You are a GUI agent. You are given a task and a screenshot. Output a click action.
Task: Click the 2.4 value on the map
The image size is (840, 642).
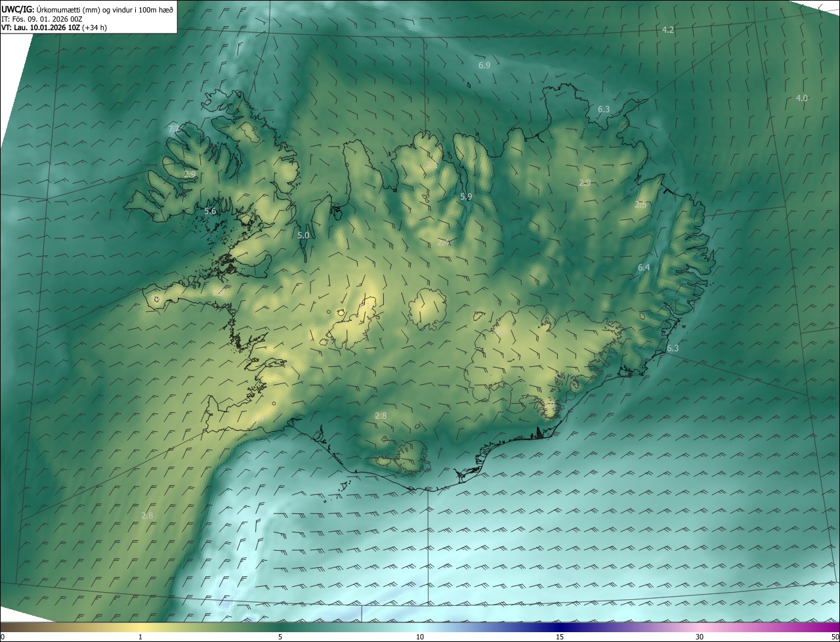pos(443,242)
